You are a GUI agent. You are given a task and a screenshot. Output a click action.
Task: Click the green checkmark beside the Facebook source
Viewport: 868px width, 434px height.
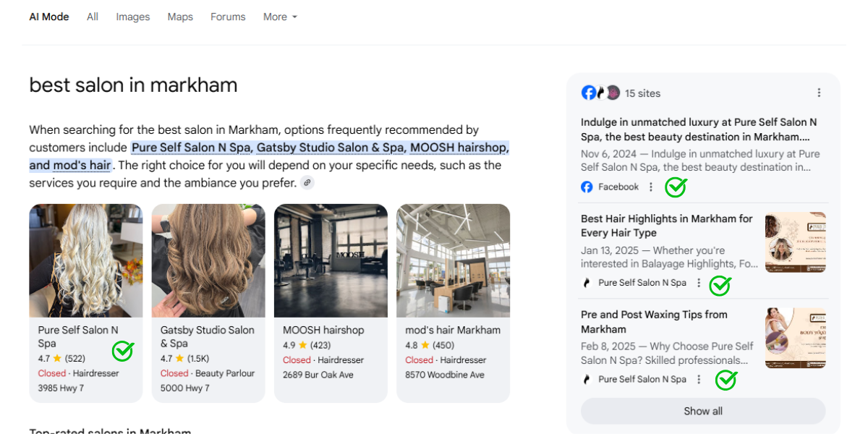[676, 187]
